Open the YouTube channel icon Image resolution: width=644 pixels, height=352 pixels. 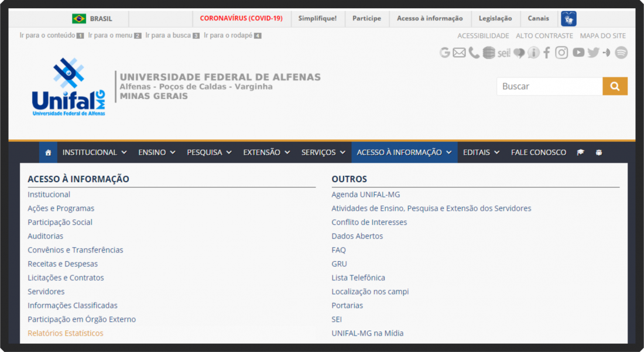coord(578,53)
